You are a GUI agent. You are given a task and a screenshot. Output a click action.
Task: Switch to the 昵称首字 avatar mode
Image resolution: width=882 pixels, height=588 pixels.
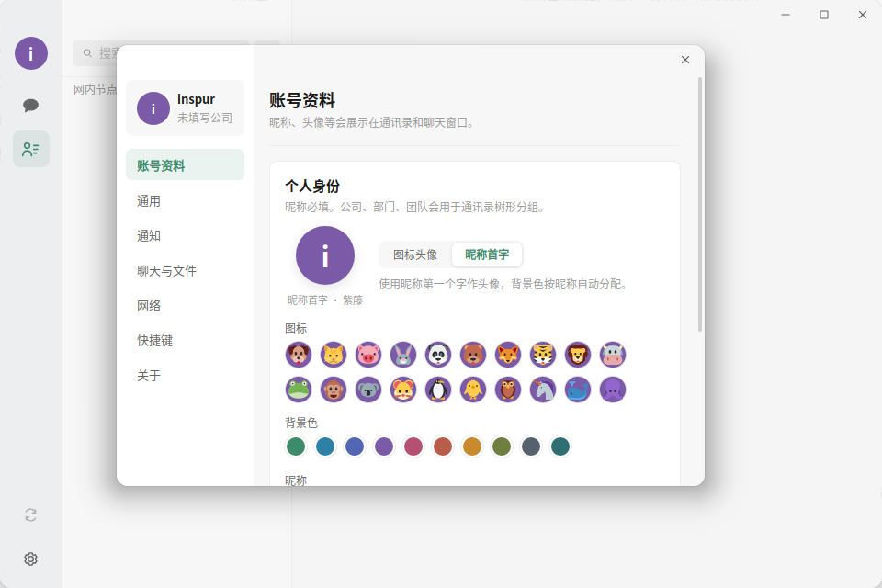(x=487, y=254)
